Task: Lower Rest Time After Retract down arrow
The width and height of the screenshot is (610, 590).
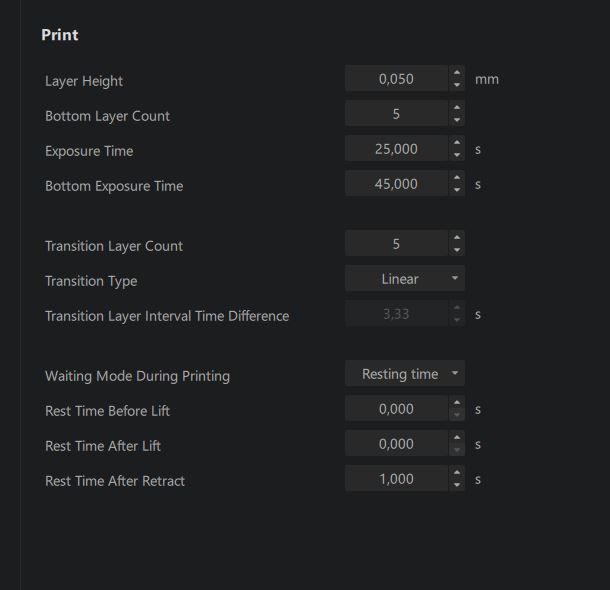Action: click(457, 484)
